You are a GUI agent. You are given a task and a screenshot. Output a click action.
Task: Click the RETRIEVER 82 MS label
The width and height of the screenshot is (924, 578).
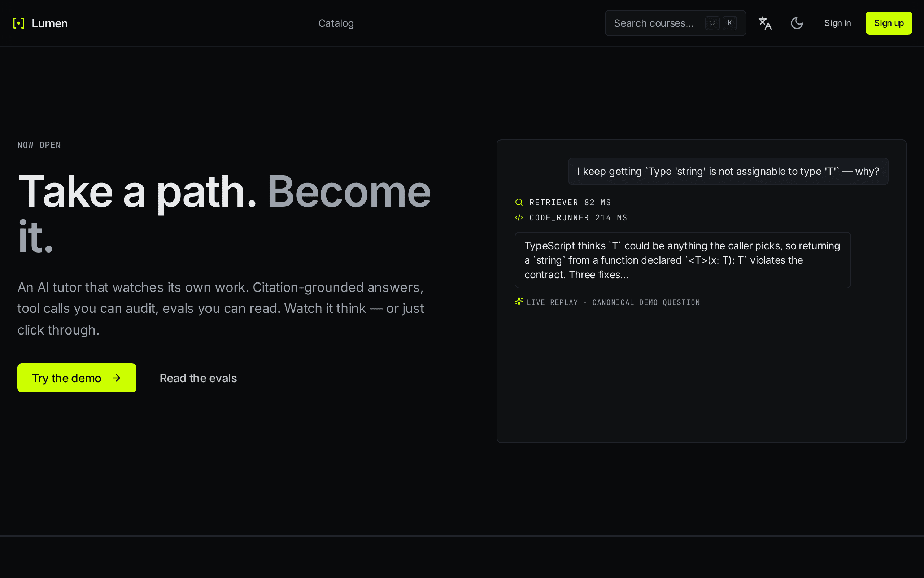(570, 202)
